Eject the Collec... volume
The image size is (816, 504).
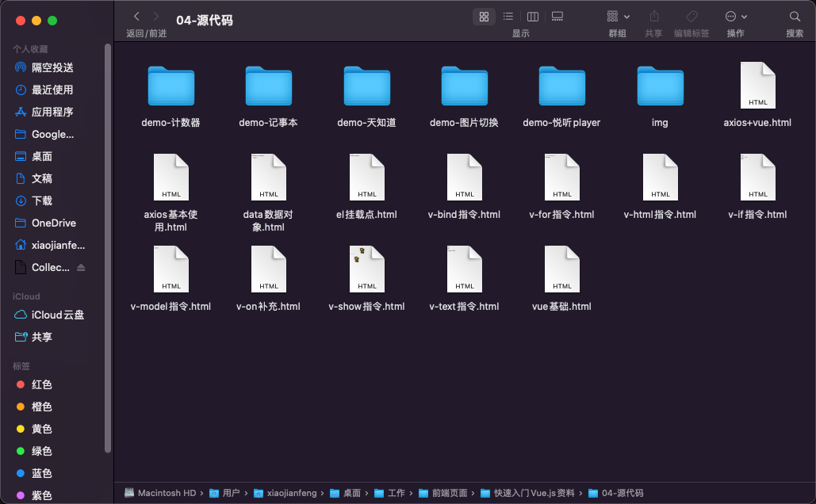pos(81,267)
